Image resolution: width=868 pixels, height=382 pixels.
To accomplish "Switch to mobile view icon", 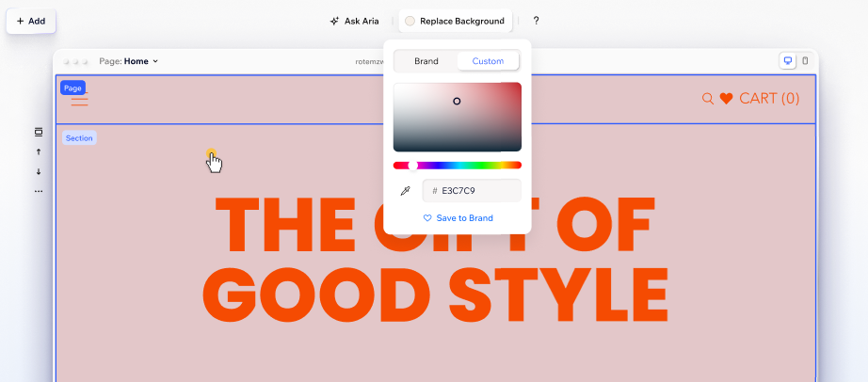I will pos(806,61).
